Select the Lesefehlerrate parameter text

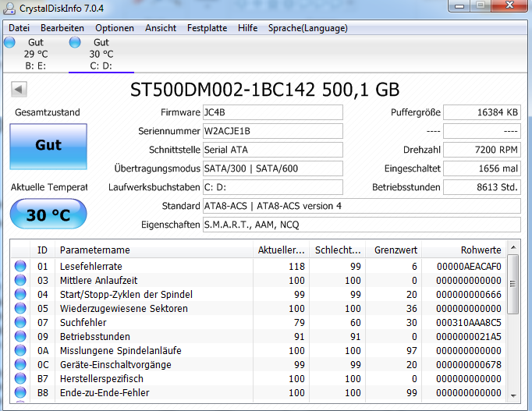click(91, 267)
